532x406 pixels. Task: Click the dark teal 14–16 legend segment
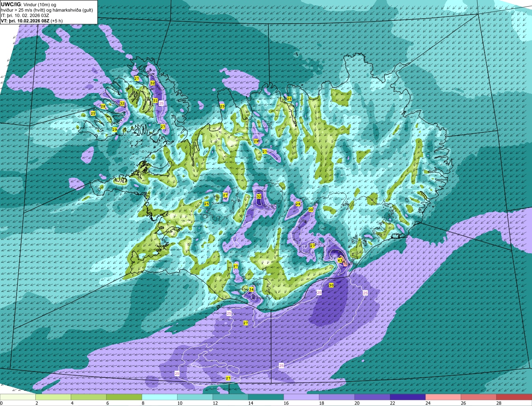pyautogui.click(x=266, y=397)
